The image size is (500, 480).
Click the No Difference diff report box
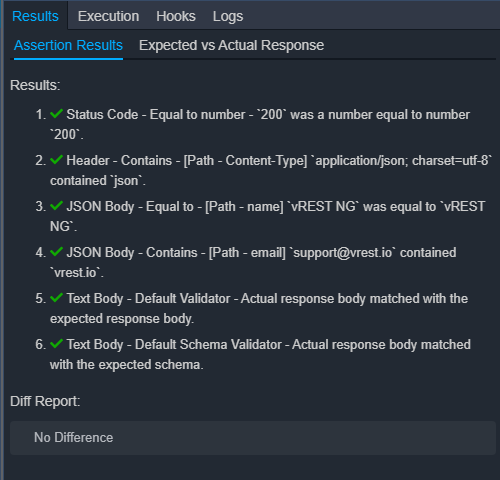(x=253, y=438)
